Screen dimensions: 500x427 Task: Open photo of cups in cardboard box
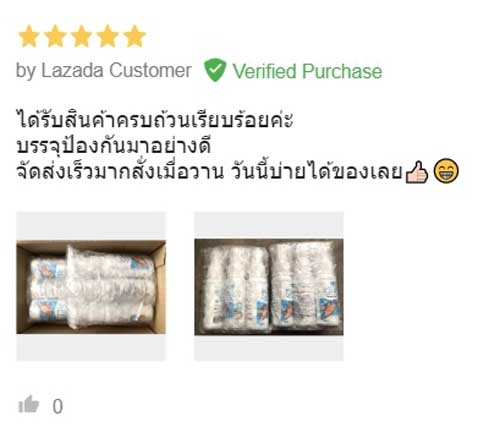[x=91, y=287]
